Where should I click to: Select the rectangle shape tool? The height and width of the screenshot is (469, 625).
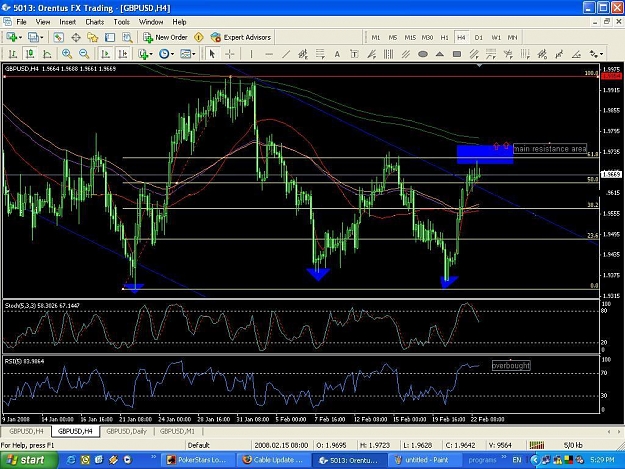click(x=457, y=54)
